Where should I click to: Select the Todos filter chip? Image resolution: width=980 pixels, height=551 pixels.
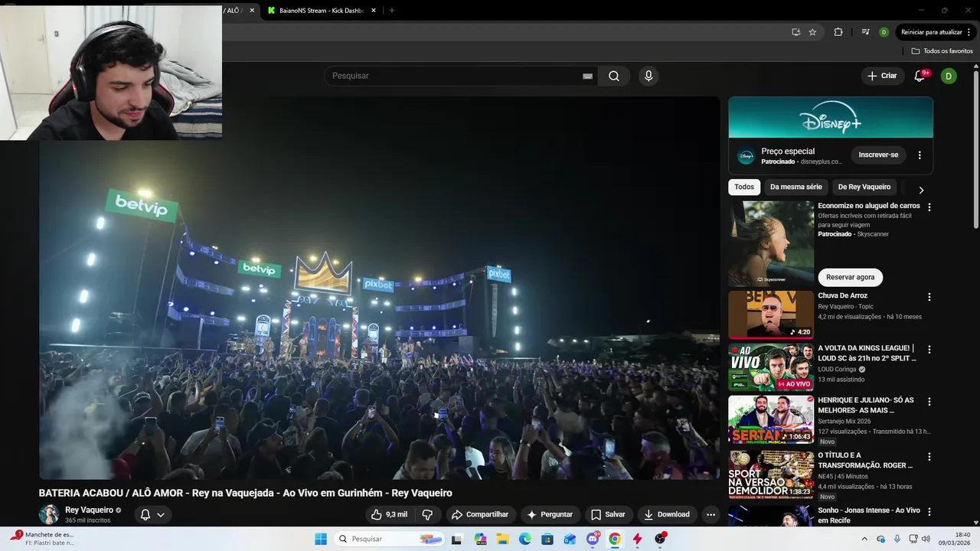744,187
